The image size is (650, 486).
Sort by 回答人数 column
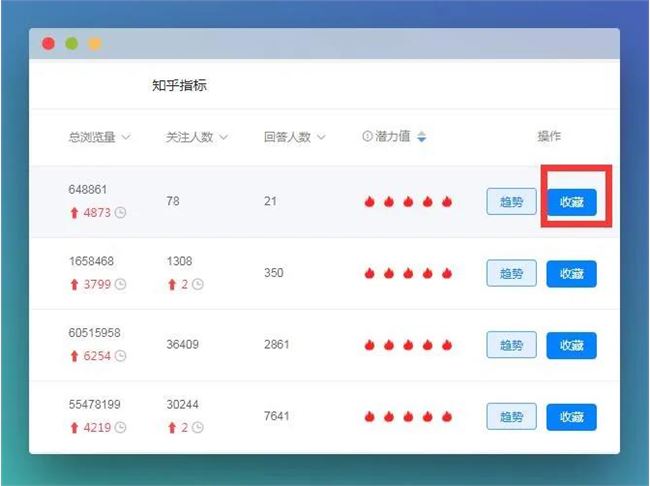tap(295, 137)
